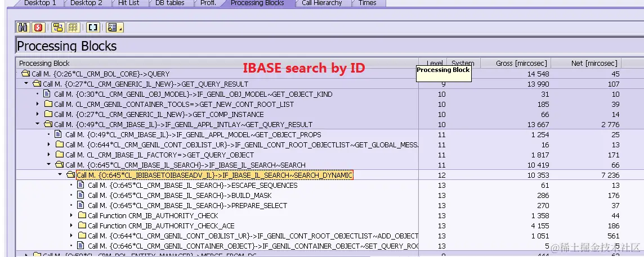The width and height of the screenshot is (644, 257).
Task: Click document icon of SET_QUERY_ROO row
Action: (81, 246)
